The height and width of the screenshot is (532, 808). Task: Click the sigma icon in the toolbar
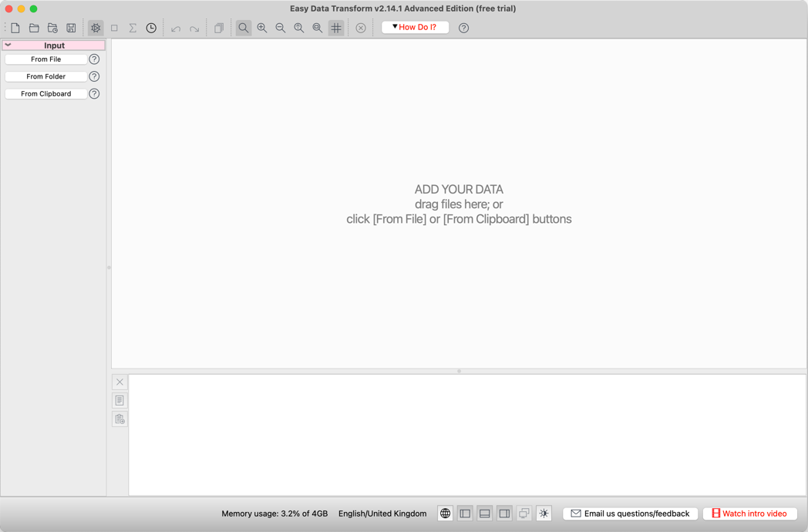pos(133,28)
